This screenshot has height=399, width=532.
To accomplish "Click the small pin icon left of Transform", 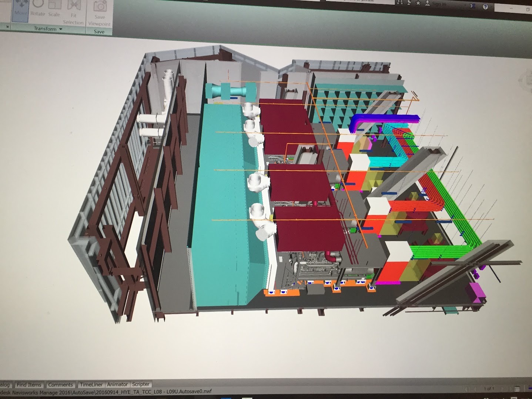I will 7,27.
